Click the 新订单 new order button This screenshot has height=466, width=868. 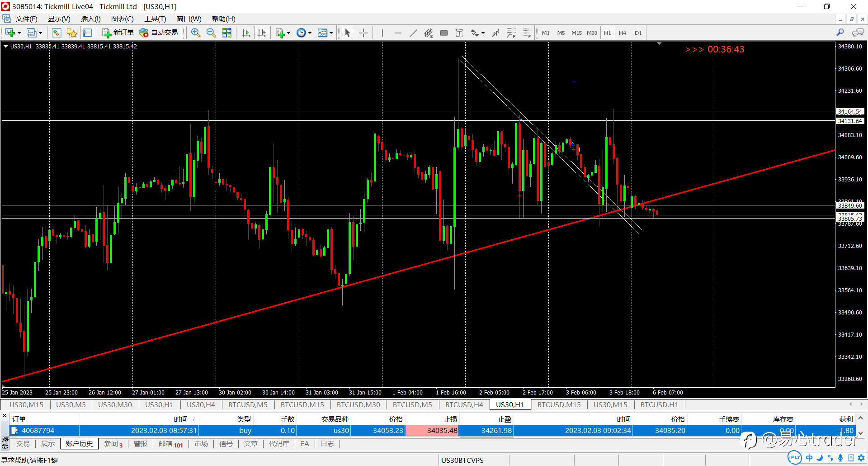tap(118, 33)
